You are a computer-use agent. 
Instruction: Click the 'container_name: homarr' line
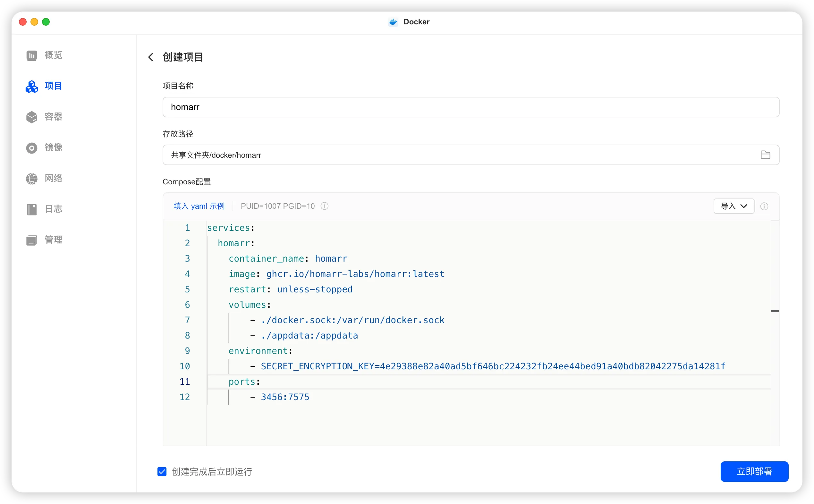(x=288, y=259)
